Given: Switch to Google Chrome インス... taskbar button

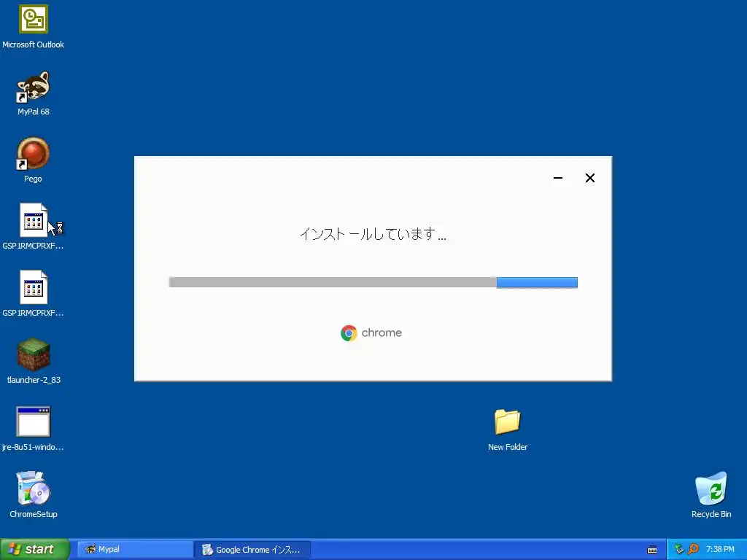Looking at the screenshot, I should point(252,550).
